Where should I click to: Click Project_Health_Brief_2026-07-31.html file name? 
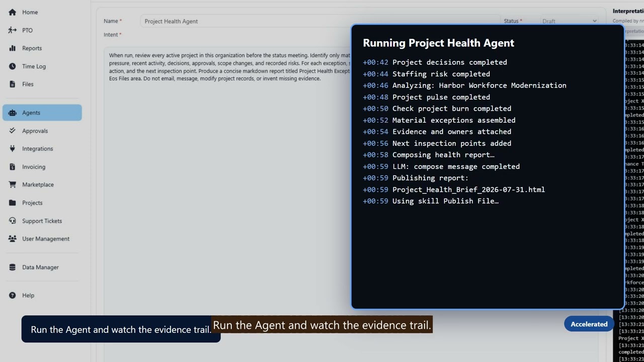click(x=468, y=190)
